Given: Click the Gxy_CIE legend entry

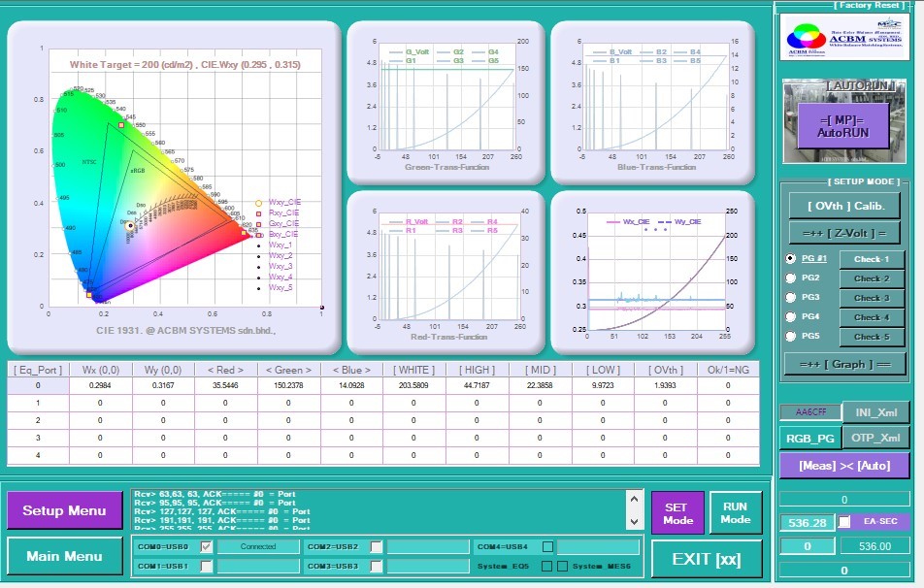Looking at the screenshot, I should [x=279, y=223].
